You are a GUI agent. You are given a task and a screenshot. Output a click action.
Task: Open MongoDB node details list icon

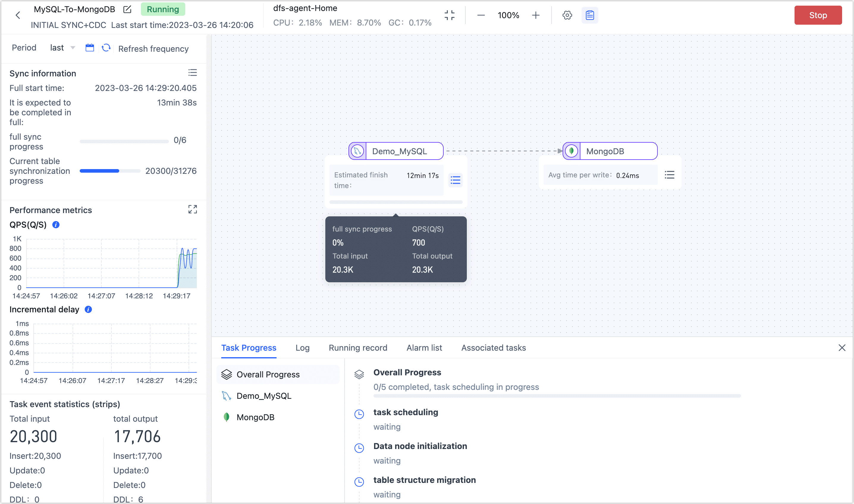[669, 175]
